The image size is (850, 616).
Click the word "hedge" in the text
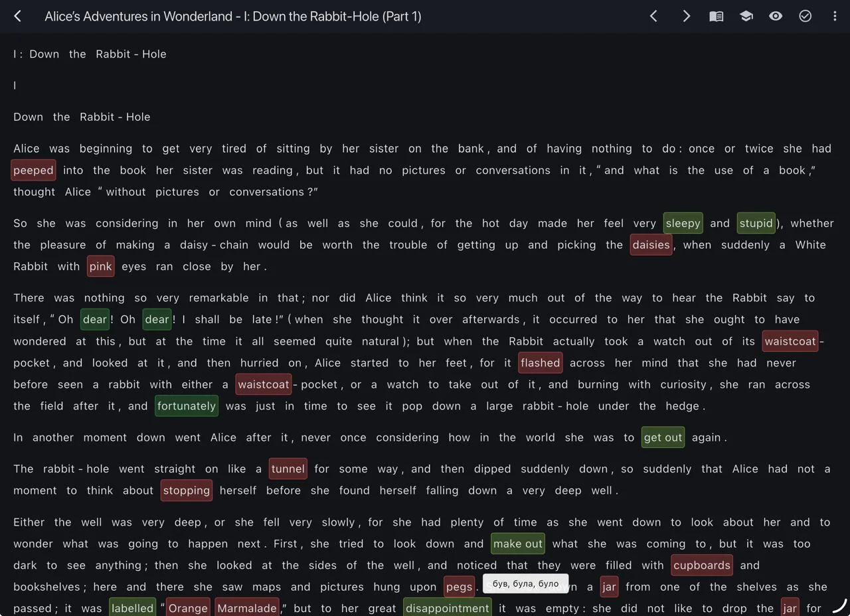click(682, 406)
